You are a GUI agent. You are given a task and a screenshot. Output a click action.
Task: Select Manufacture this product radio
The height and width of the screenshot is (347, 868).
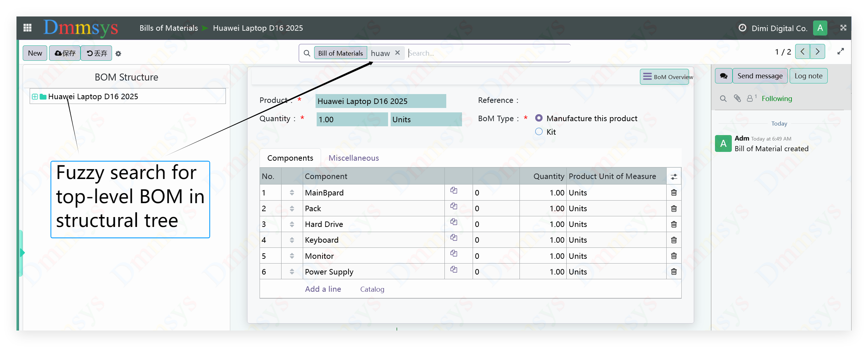point(539,118)
